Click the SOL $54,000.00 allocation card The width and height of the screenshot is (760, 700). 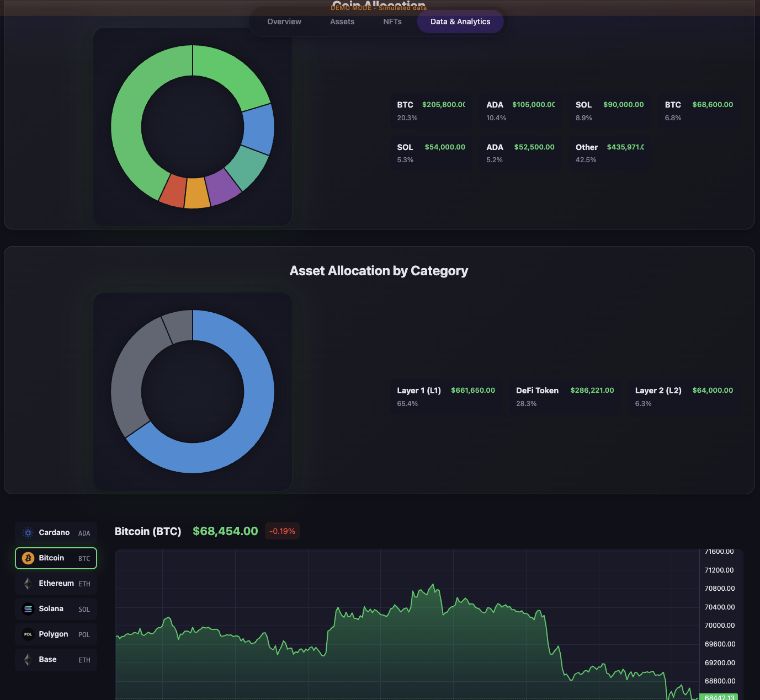pos(431,153)
